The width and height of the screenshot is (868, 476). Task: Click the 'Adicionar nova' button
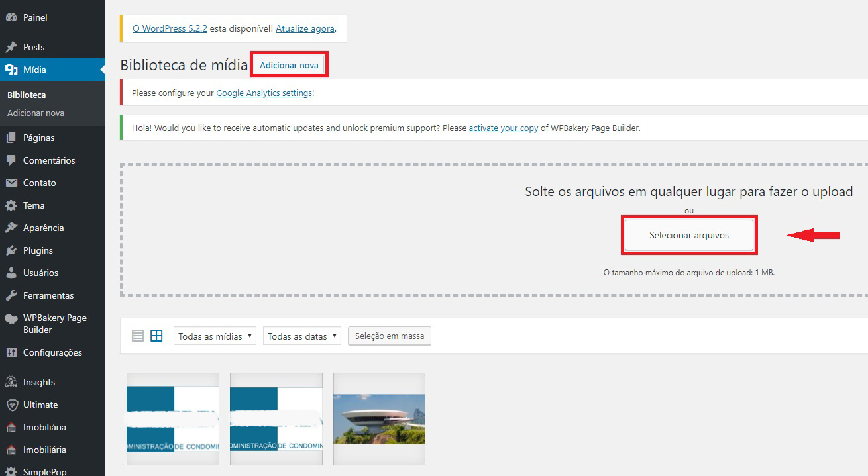coord(289,64)
